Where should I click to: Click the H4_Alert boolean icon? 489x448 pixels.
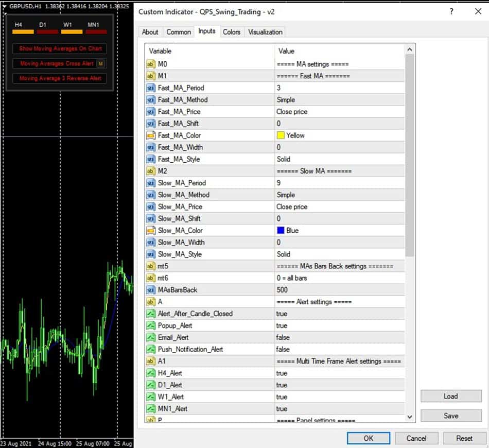click(x=151, y=373)
